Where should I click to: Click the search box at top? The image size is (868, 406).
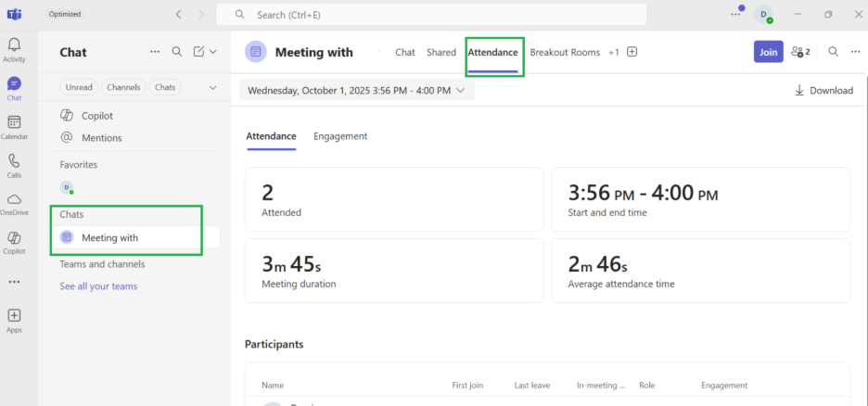tap(431, 15)
